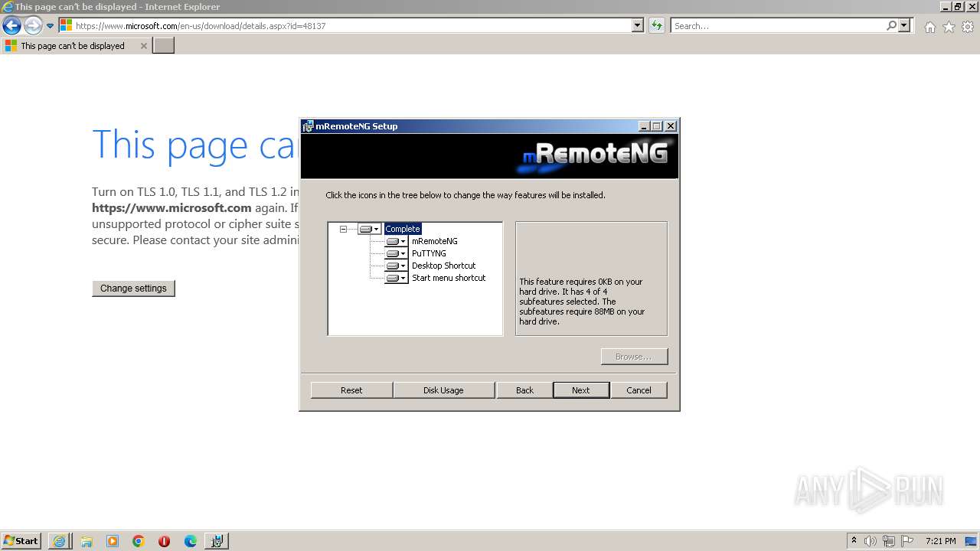Launch Opera from taskbar
Viewport: 980px width, 551px height.
pyautogui.click(x=165, y=541)
